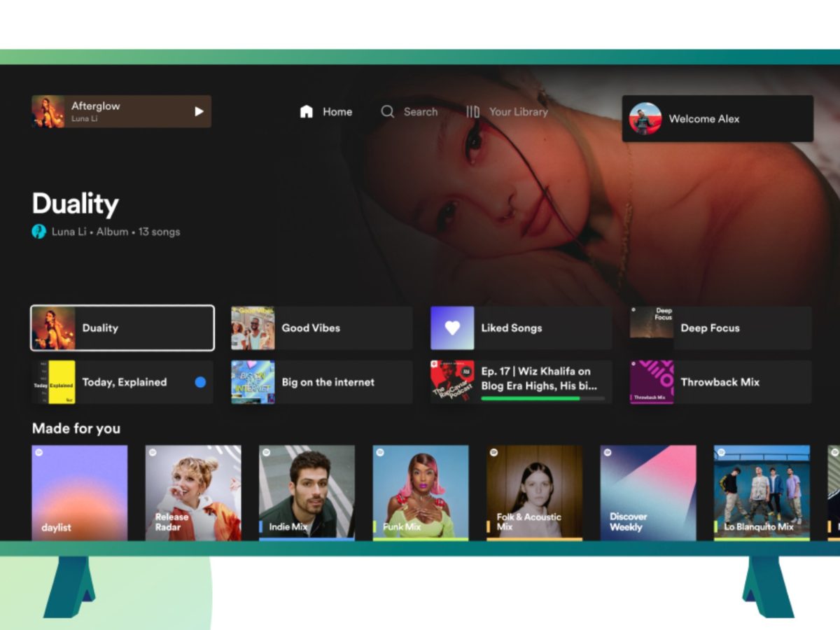Click the Welcome Alex text
The width and height of the screenshot is (840, 630).
(x=704, y=118)
